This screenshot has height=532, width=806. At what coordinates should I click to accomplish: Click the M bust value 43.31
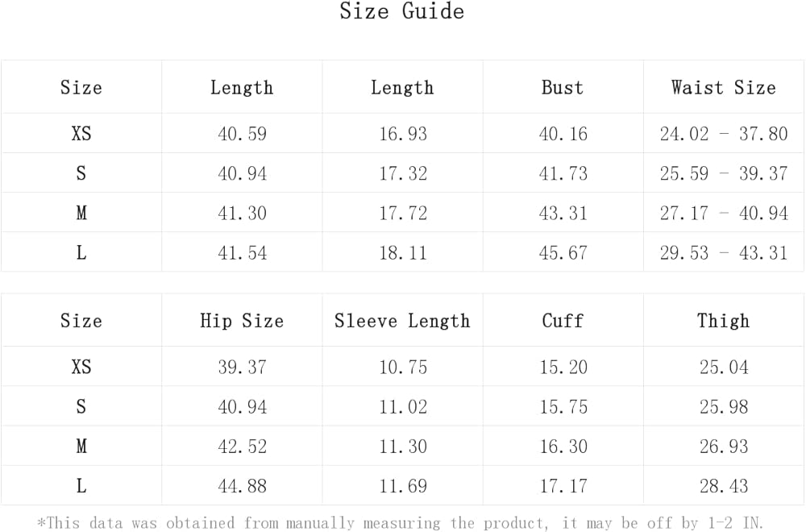coord(563,213)
